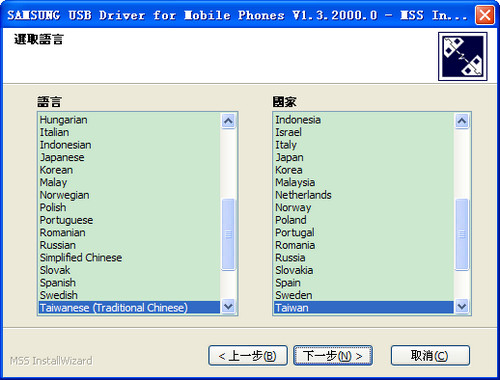This screenshot has width=500, height=380.
Task: Click down arrow of the country list scrollbar
Action: pyautogui.click(x=462, y=306)
